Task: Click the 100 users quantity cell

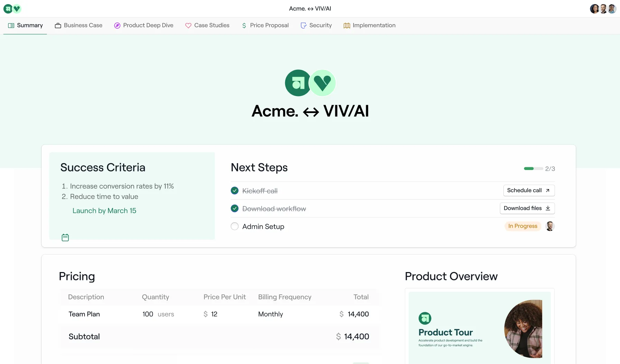Action: 158,314
